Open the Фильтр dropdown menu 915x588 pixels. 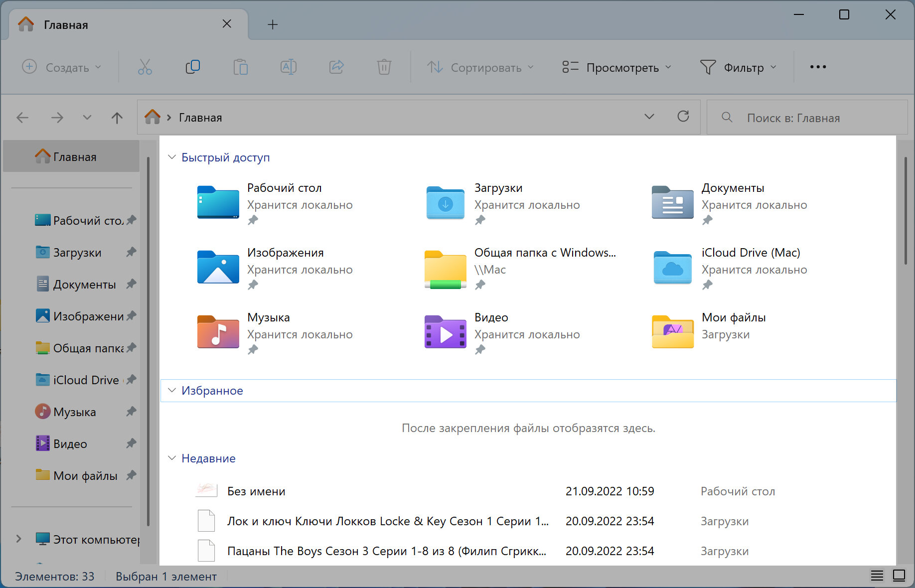pos(738,67)
